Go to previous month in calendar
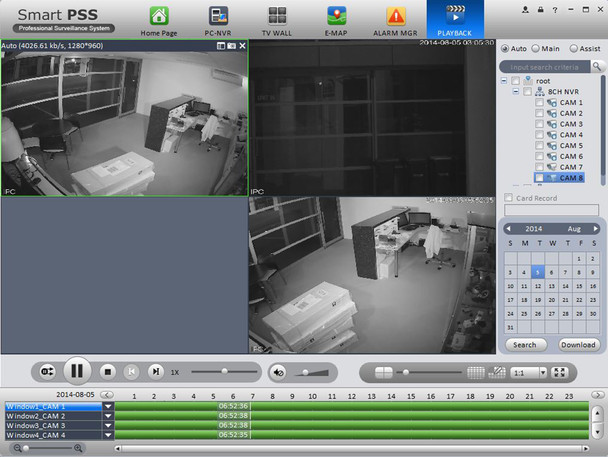Viewport: 608px width, 457px height. [509, 229]
